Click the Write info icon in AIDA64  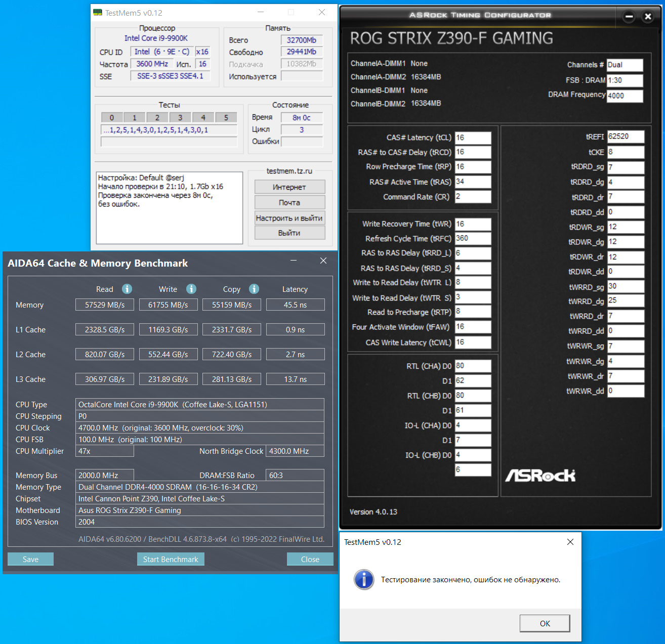pos(191,289)
